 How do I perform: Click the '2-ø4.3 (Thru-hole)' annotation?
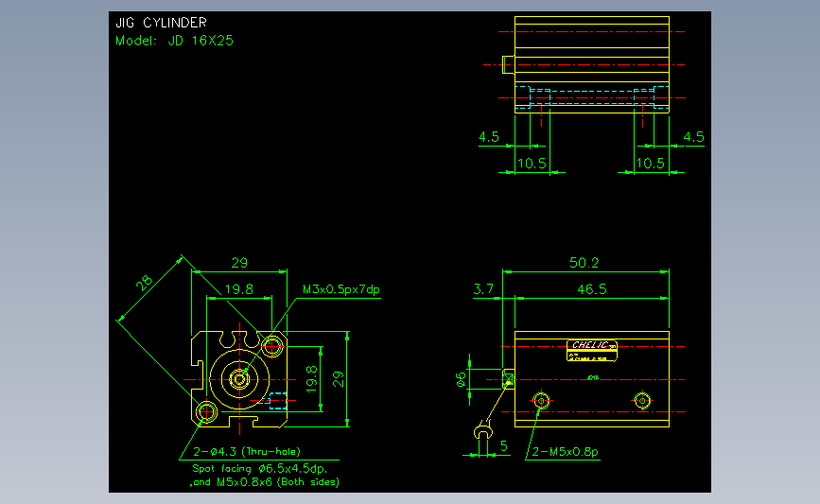[247, 452]
